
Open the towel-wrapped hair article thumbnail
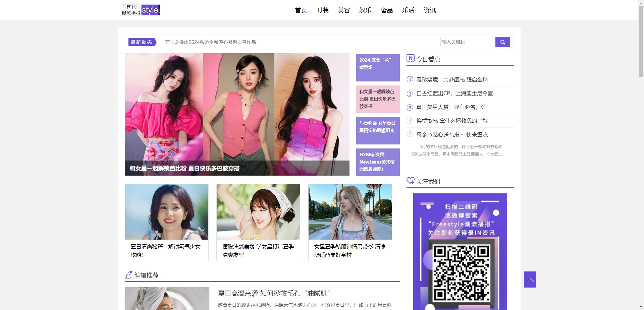coord(167,299)
